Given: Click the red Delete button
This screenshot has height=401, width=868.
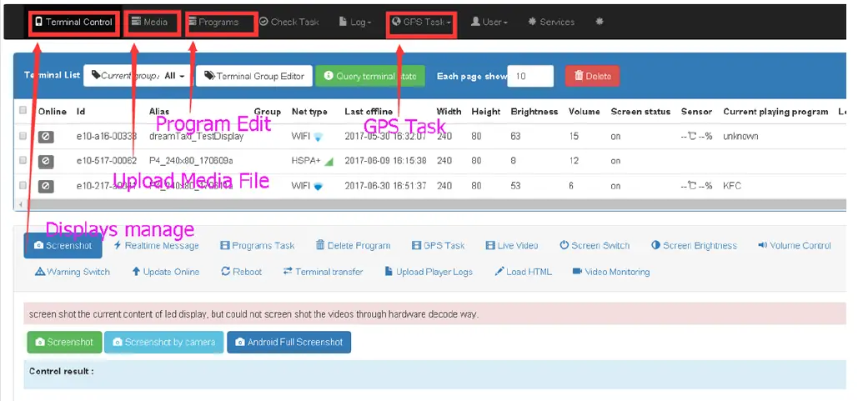Looking at the screenshot, I should [592, 76].
